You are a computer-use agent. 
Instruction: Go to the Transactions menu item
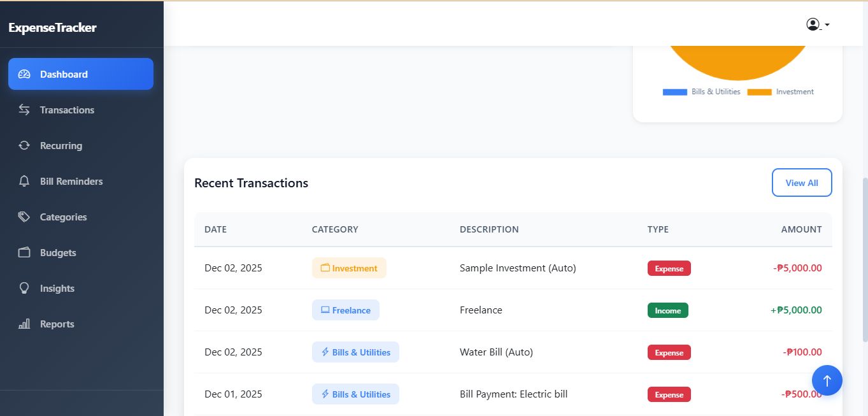pyautogui.click(x=67, y=110)
